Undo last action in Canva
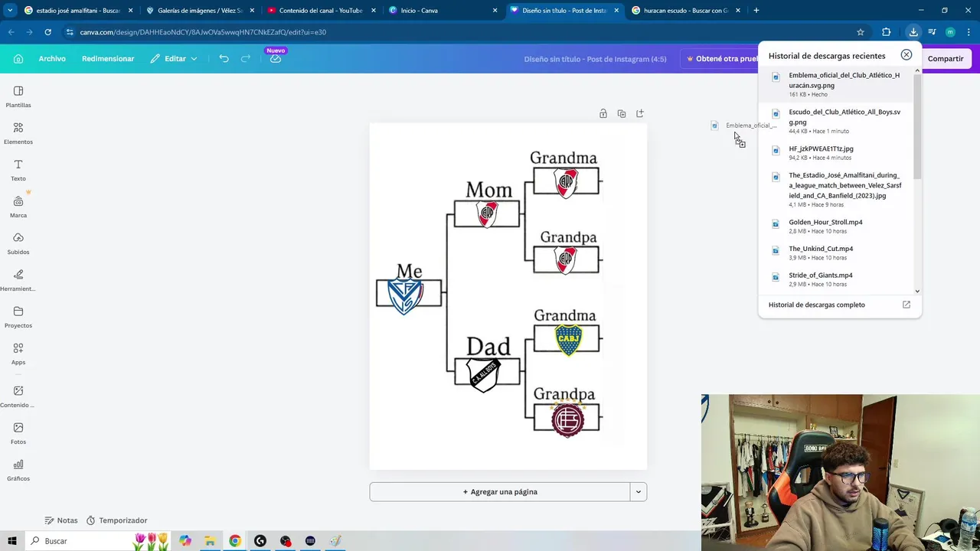Image resolution: width=980 pixels, height=551 pixels. point(224,59)
